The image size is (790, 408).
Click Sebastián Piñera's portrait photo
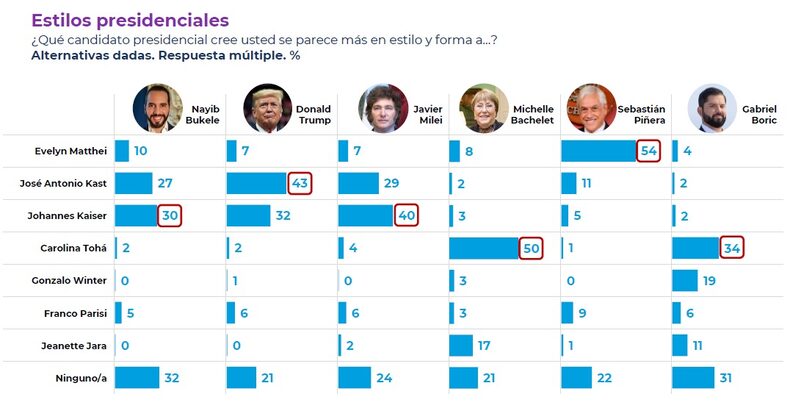pos(592,108)
